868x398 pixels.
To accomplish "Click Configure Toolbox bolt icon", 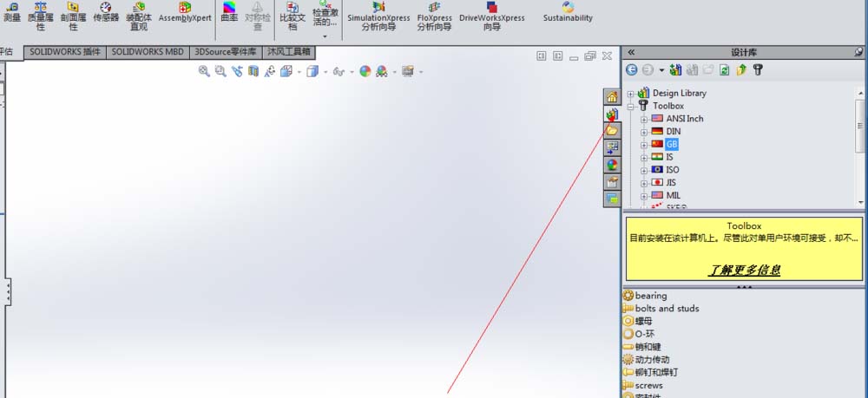I will (x=758, y=70).
